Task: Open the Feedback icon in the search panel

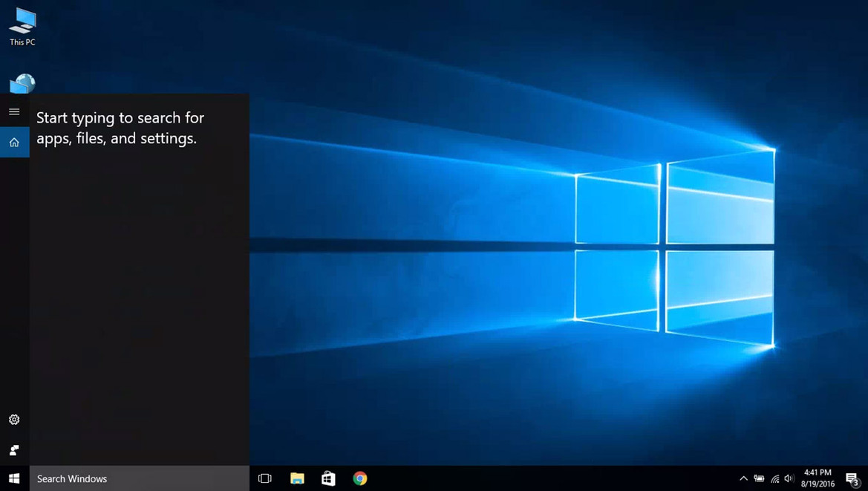Action: point(13,449)
